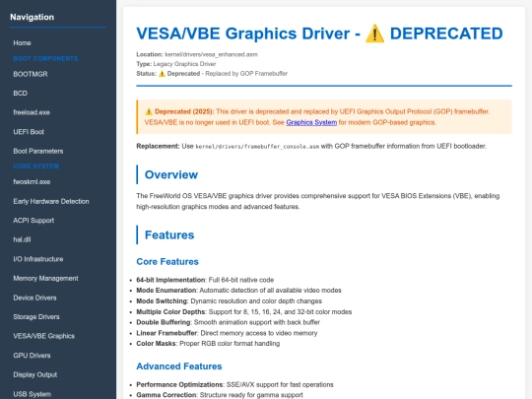Click warning icon in Deprecated (2025) notice

(149, 111)
